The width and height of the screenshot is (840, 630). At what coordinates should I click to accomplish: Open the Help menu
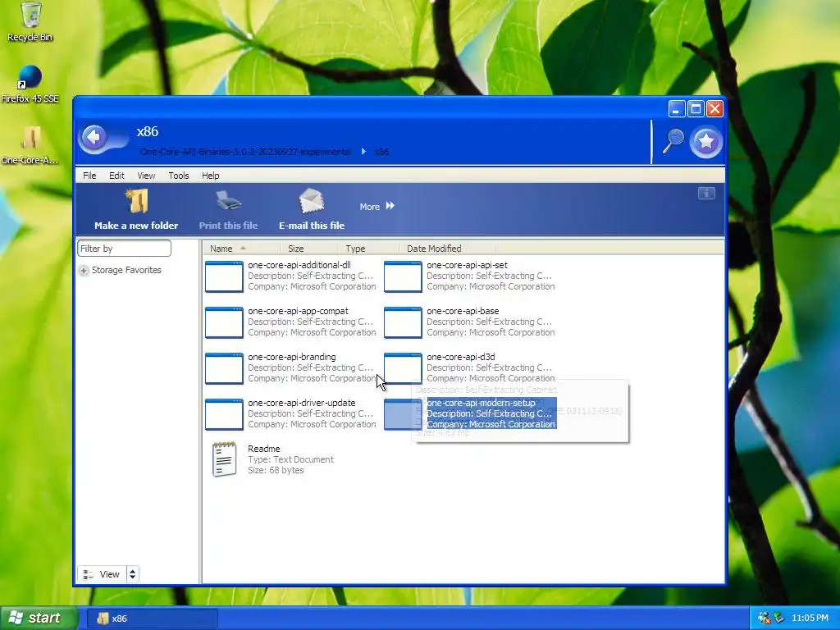pyautogui.click(x=211, y=176)
